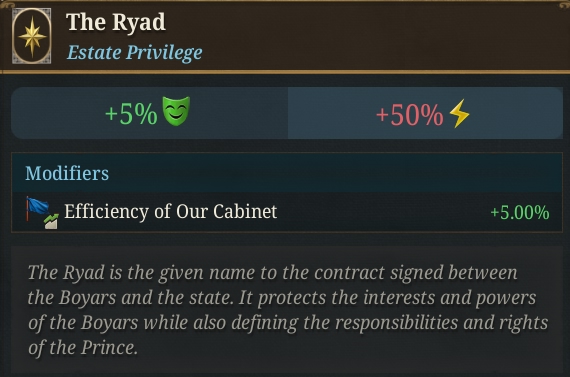
Task: Click the phrase interests and powers
Action: click(450, 298)
